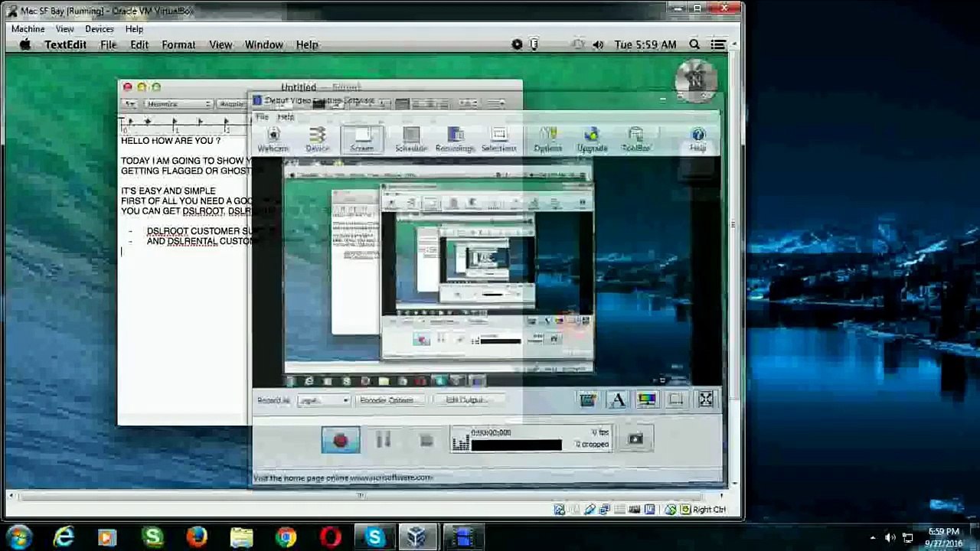Open the TextEdit font family dropdown
Screen dimensions: 980x551
point(178,104)
